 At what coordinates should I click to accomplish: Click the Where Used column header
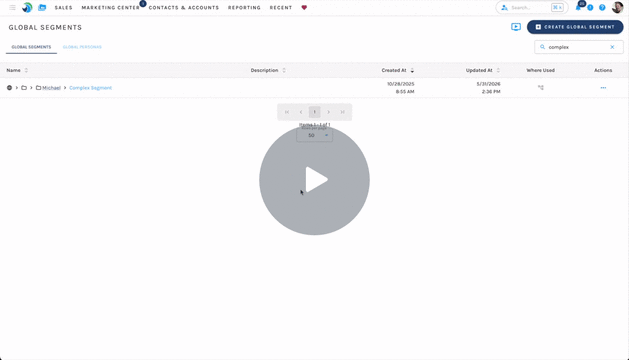click(540, 70)
